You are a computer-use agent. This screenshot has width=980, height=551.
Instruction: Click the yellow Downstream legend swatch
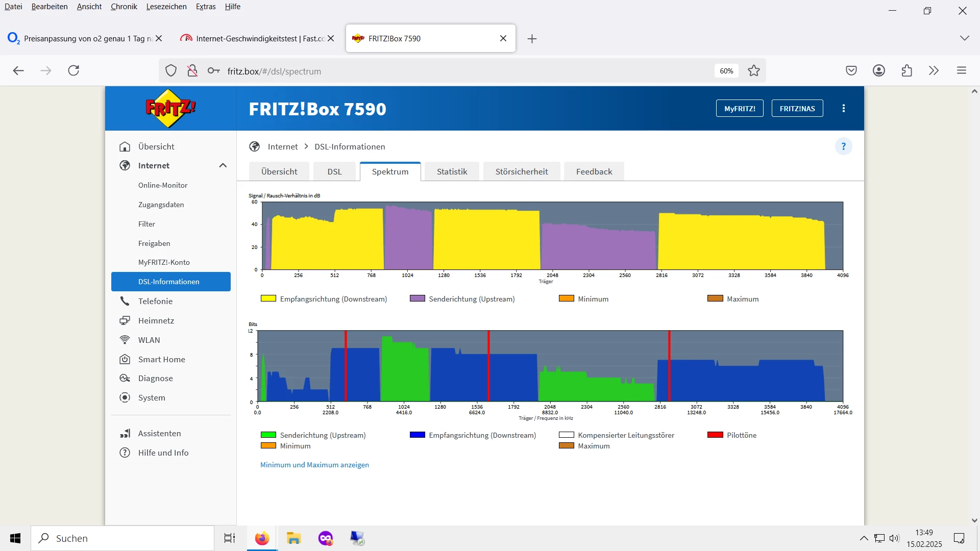tap(268, 298)
